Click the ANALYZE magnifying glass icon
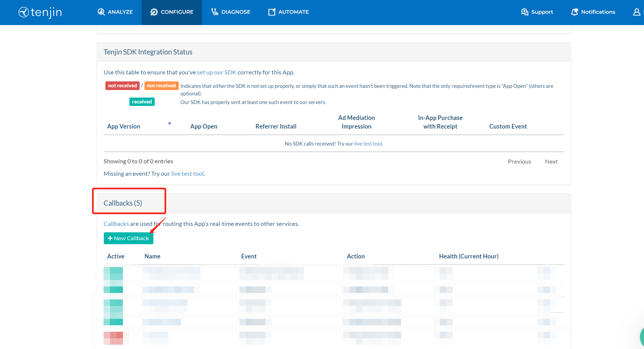Viewport: 644px width, 349px height. (x=101, y=12)
